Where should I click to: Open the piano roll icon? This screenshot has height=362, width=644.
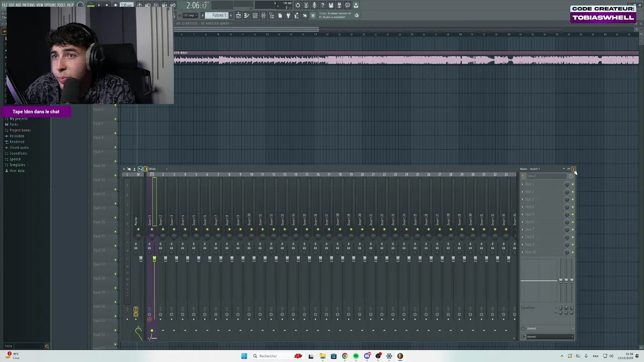[x=247, y=15]
